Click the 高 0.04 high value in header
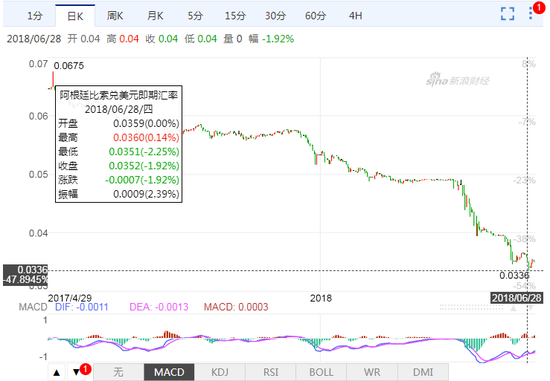 [x=123, y=39]
